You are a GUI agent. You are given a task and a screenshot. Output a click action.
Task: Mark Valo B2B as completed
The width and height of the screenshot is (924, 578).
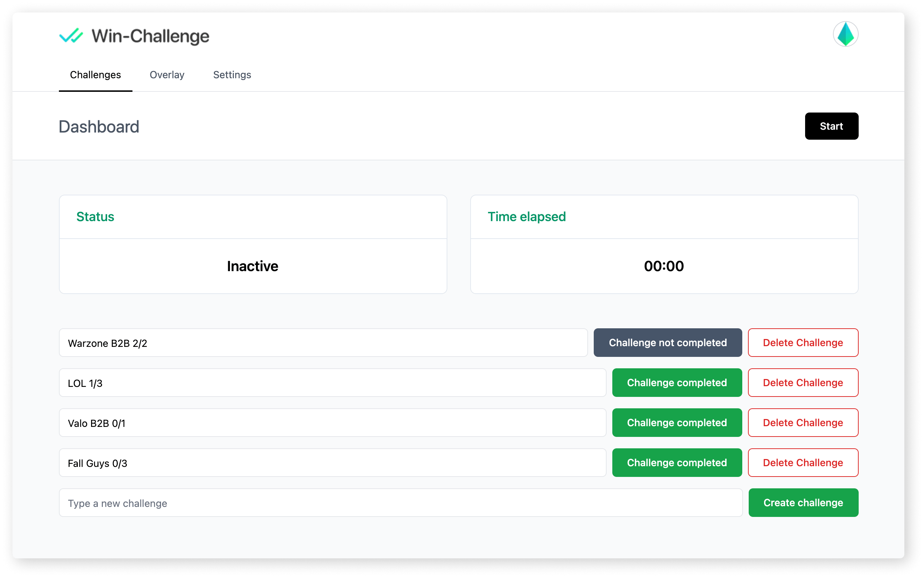click(x=677, y=422)
